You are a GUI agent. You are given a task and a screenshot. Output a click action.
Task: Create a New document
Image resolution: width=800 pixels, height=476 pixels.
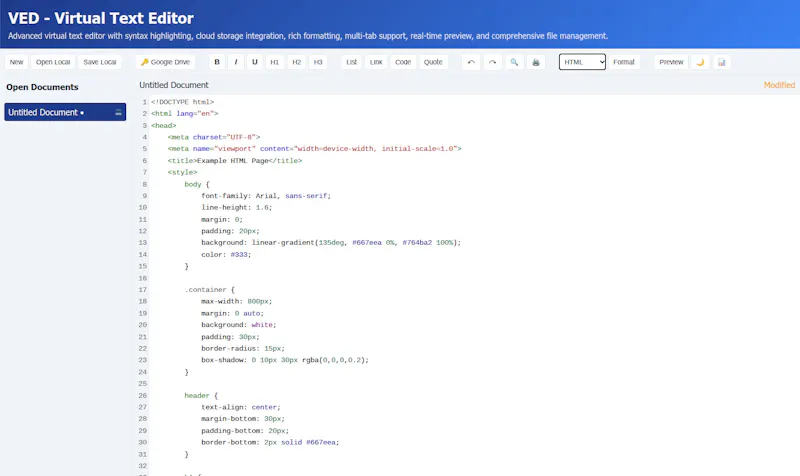(x=16, y=62)
